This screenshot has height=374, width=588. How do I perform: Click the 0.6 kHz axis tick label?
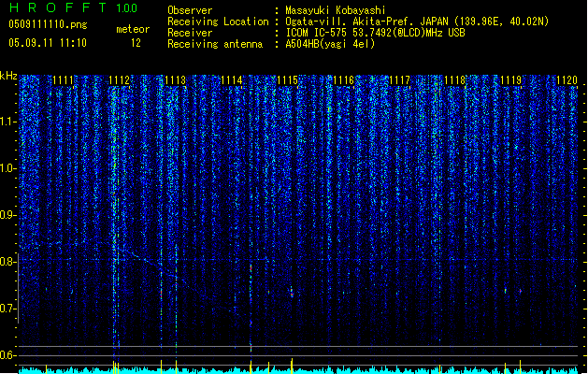pos(8,355)
